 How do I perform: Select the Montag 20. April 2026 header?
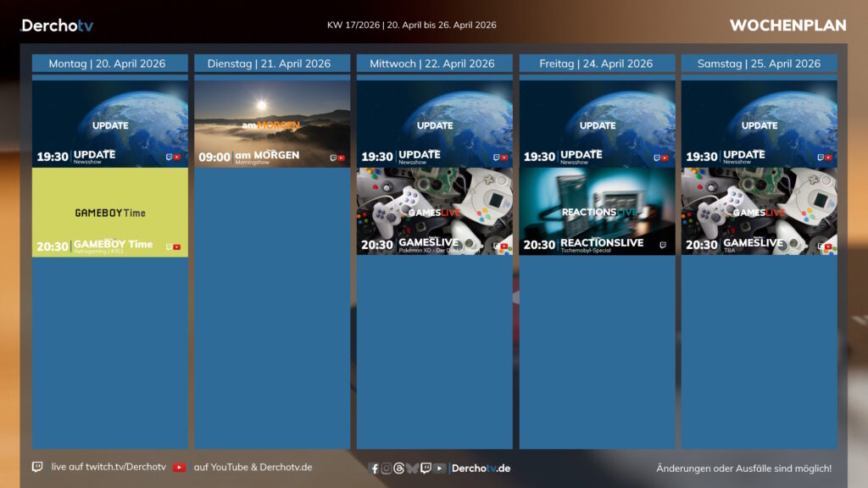click(109, 64)
